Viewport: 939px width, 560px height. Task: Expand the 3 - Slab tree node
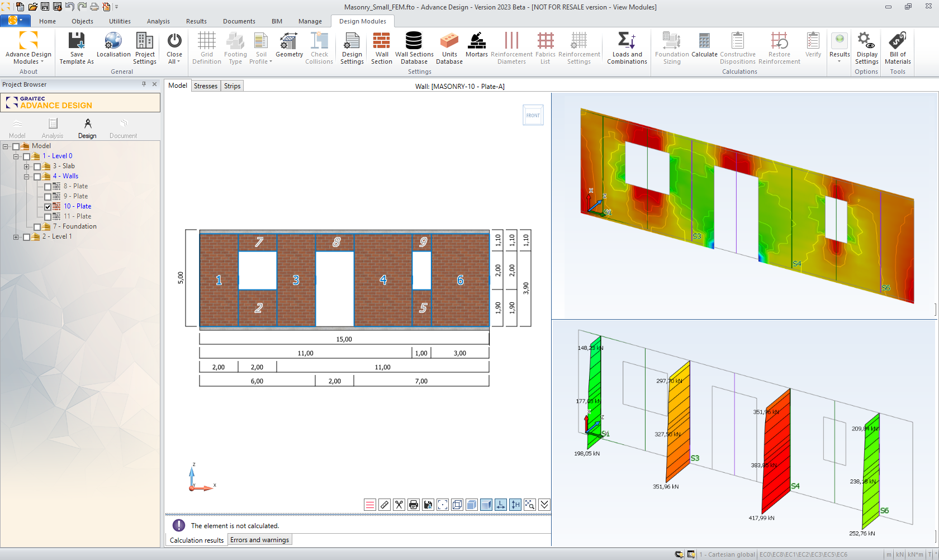click(x=26, y=167)
